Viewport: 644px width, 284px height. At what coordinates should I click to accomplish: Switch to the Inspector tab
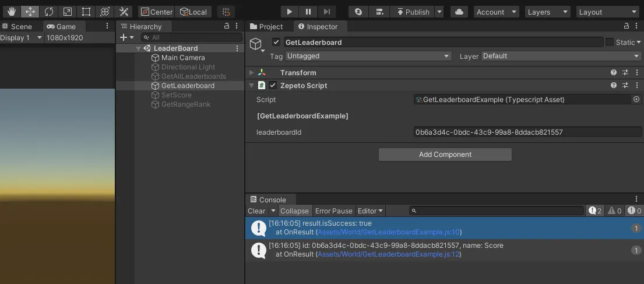pos(318,26)
